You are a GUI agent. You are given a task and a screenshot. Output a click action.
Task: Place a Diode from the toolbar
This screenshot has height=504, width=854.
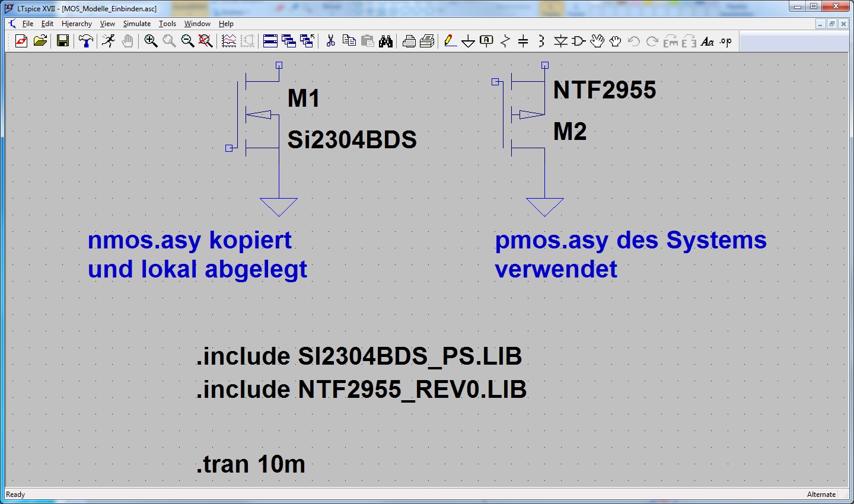(x=560, y=41)
